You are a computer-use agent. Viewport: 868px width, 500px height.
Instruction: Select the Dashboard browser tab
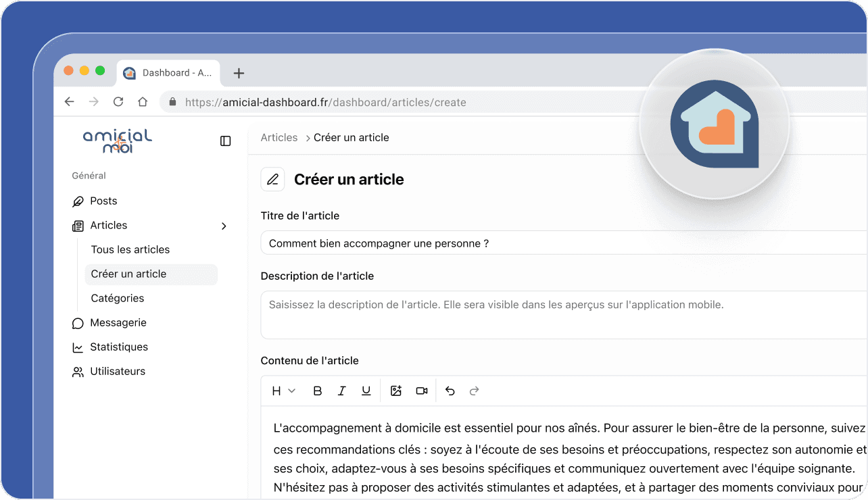pyautogui.click(x=170, y=73)
